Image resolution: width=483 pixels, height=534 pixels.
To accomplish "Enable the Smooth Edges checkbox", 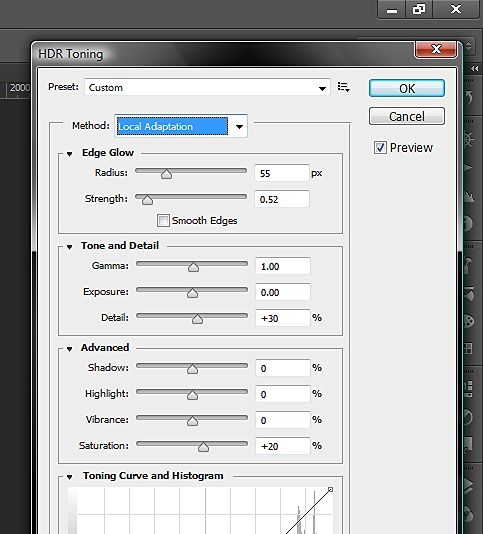I will pyautogui.click(x=163, y=220).
